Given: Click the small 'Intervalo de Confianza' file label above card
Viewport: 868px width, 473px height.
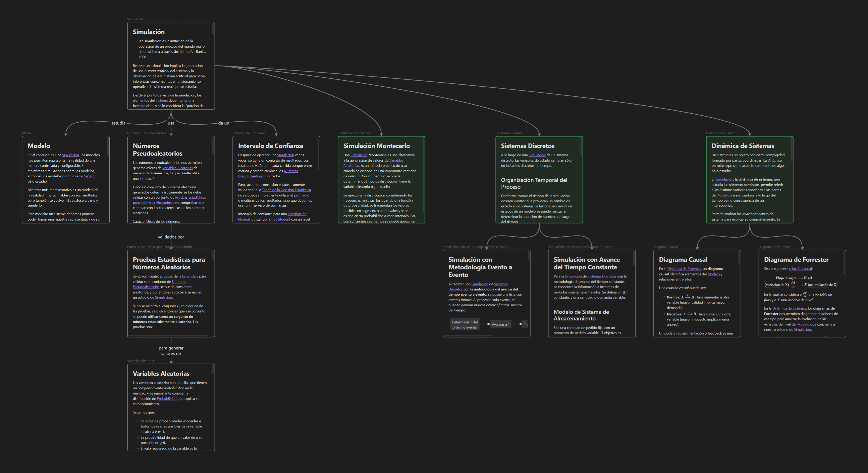Looking at the screenshot, I should point(249,133).
